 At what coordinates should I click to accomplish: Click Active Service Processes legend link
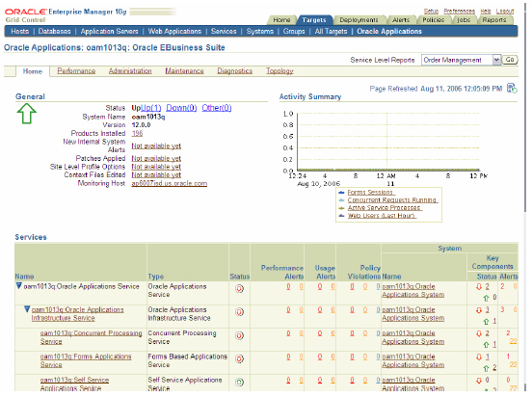click(x=385, y=208)
